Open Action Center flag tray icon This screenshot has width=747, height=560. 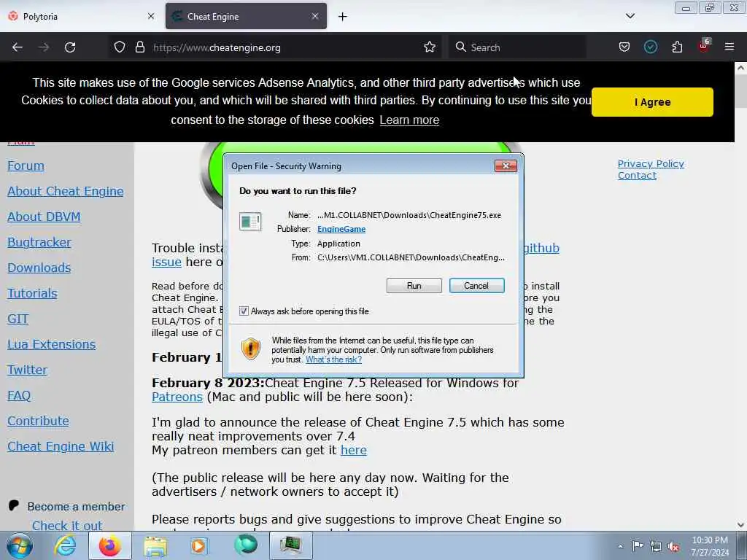638,546
